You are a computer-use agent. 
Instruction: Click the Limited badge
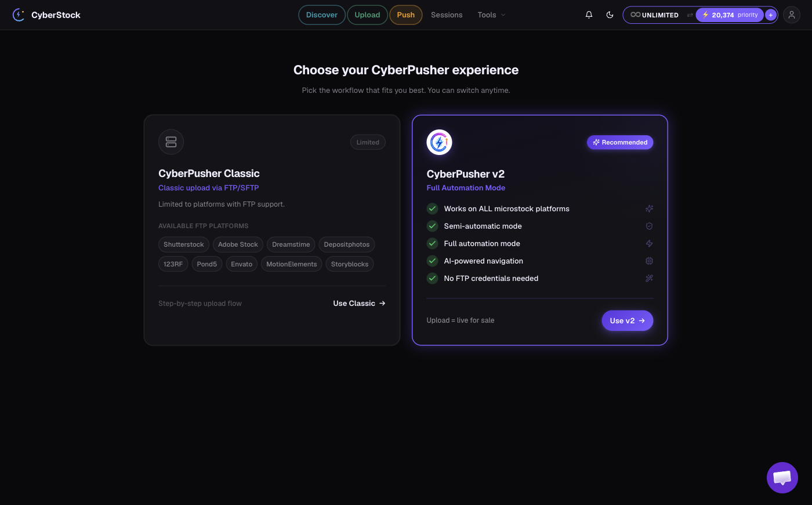click(x=368, y=142)
